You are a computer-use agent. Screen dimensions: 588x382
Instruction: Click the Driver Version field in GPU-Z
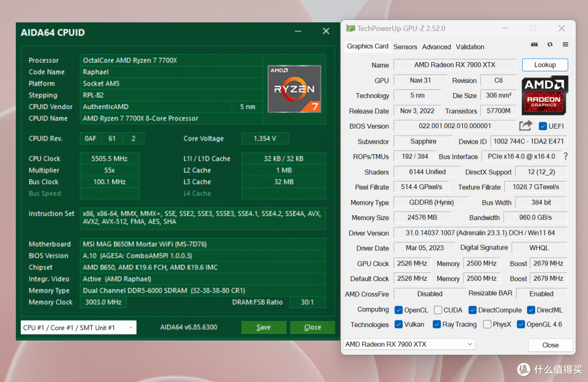coord(480,233)
